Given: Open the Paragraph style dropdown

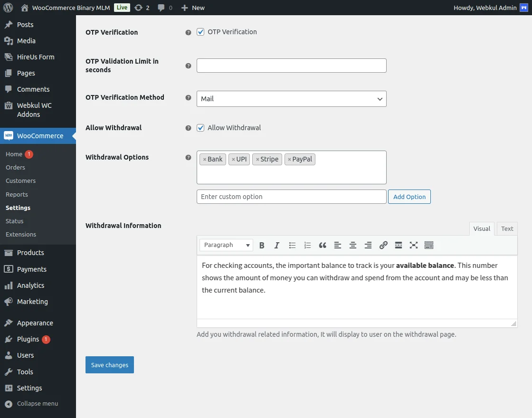Looking at the screenshot, I should pos(226,245).
